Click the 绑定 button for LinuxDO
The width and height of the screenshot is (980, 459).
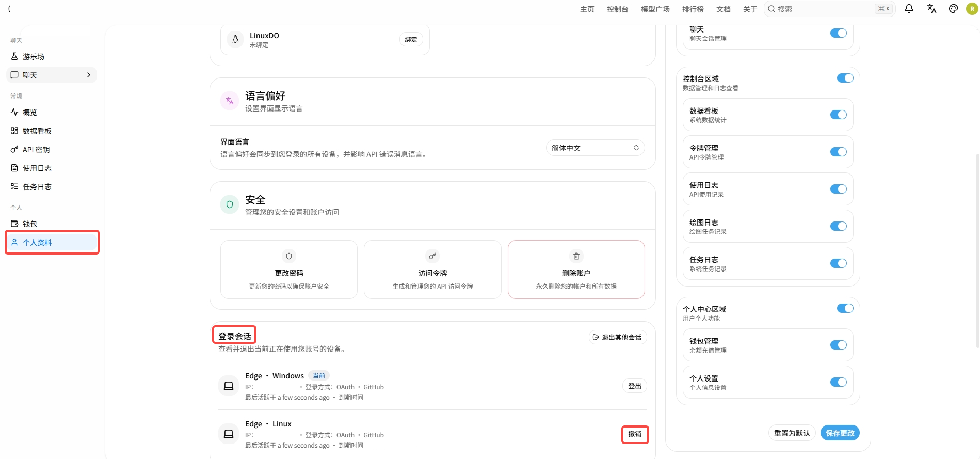[x=411, y=40]
